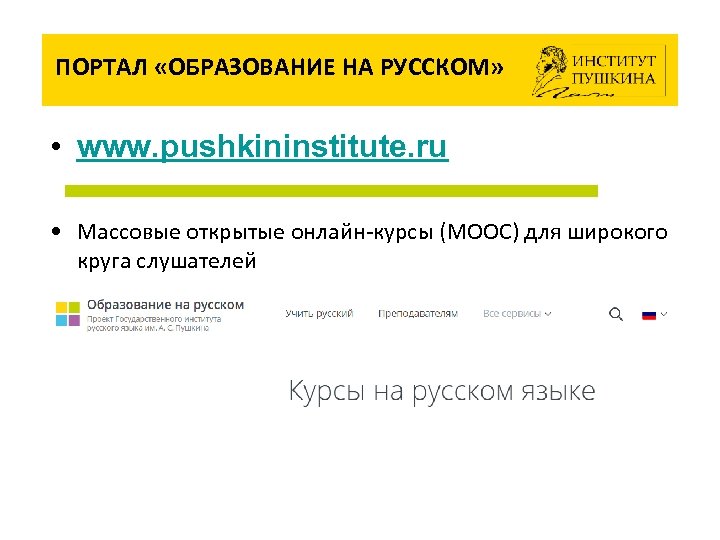Expand the "Все сервисы" menu
Viewport: 720px width, 540px height.
pos(517,314)
